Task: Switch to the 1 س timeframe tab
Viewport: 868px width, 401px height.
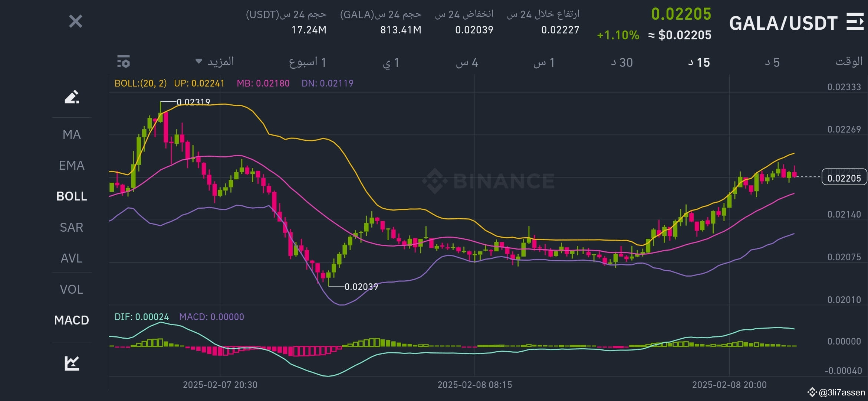Action: pyautogui.click(x=545, y=63)
